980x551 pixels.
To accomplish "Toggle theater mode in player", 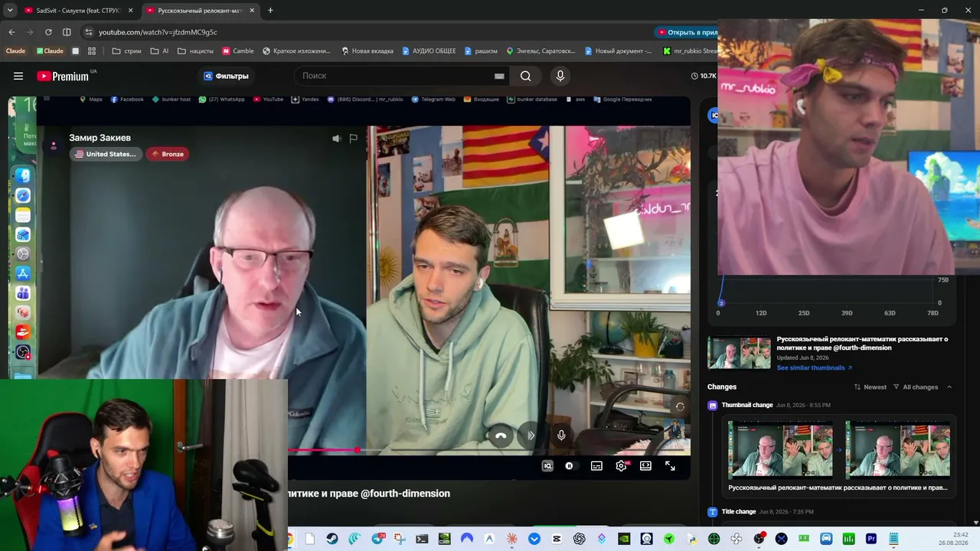I will tap(645, 466).
